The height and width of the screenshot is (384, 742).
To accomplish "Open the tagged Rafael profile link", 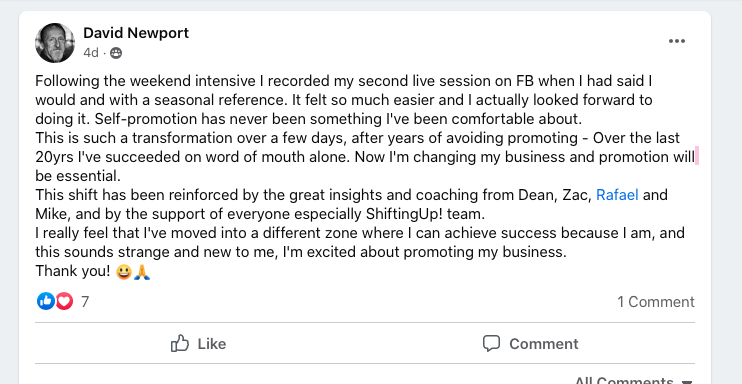I will (617, 195).
